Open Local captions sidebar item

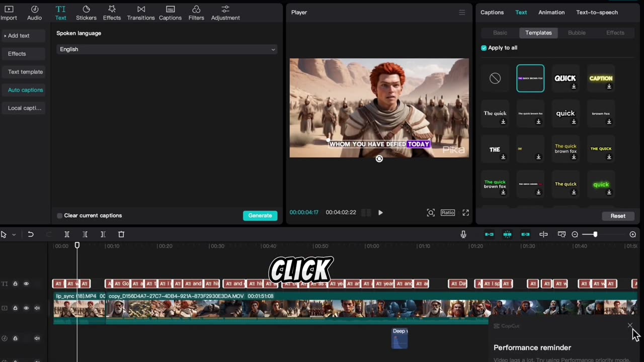(23, 108)
